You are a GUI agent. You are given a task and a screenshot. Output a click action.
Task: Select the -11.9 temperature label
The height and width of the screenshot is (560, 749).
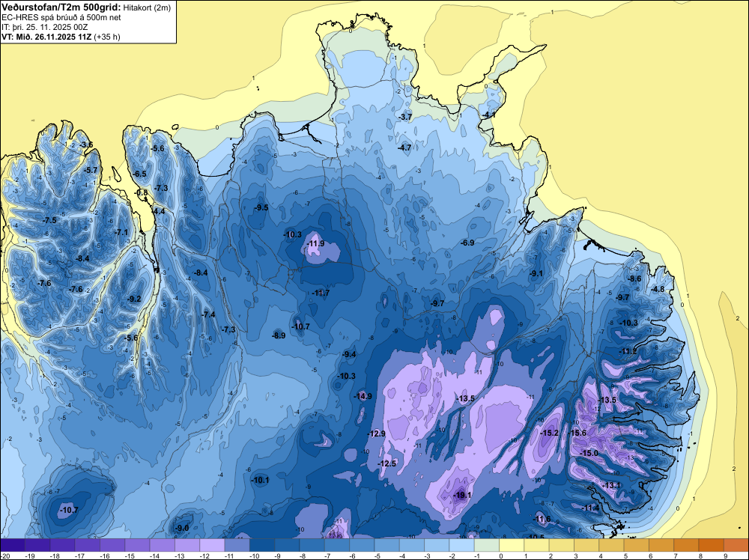(x=316, y=243)
